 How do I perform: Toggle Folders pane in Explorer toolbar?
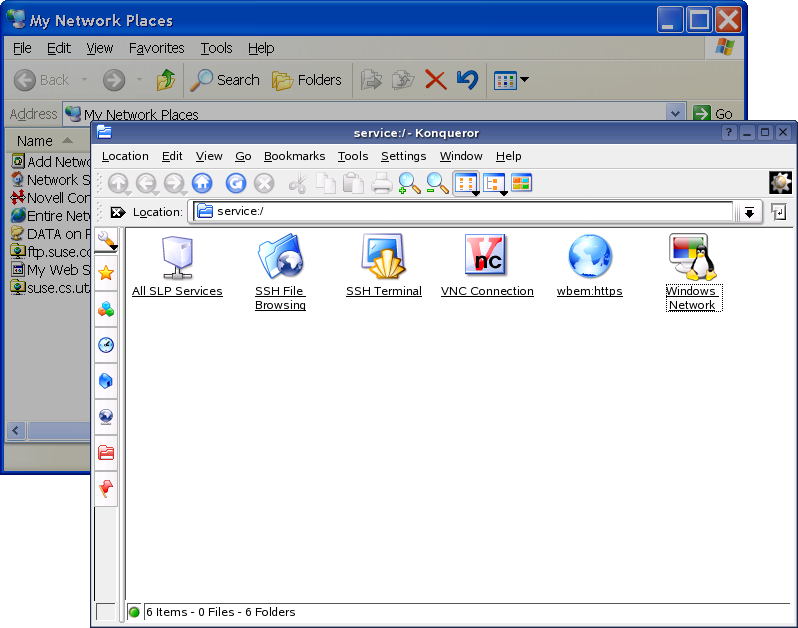point(307,80)
